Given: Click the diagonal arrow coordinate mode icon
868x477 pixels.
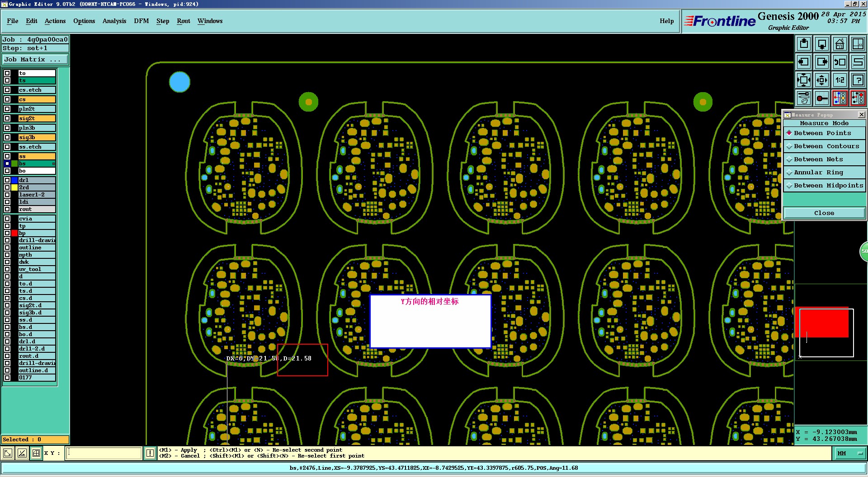Looking at the screenshot, I should point(8,453).
